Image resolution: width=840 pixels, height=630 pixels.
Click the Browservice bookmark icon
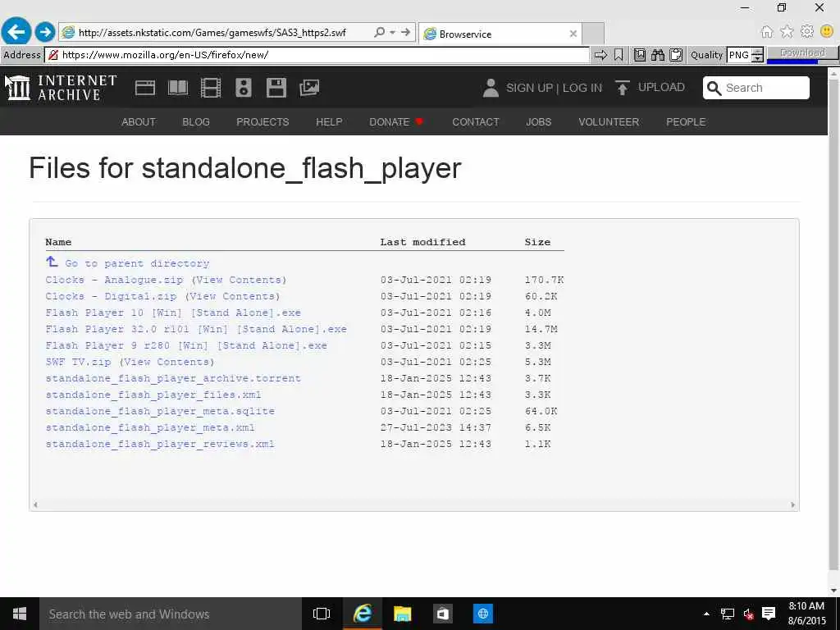coord(619,55)
